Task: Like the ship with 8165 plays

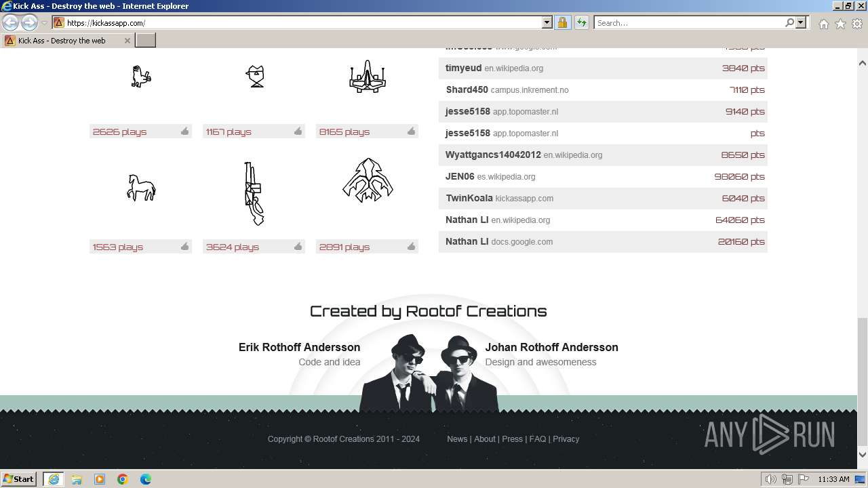Action: [411, 131]
